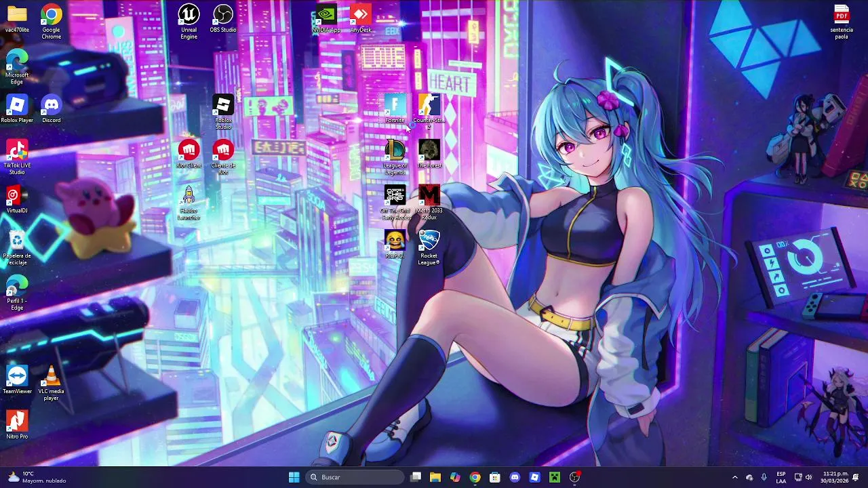The image size is (868, 488).
Task: Select the R.E.P.O. game icon
Action: [x=395, y=245]
